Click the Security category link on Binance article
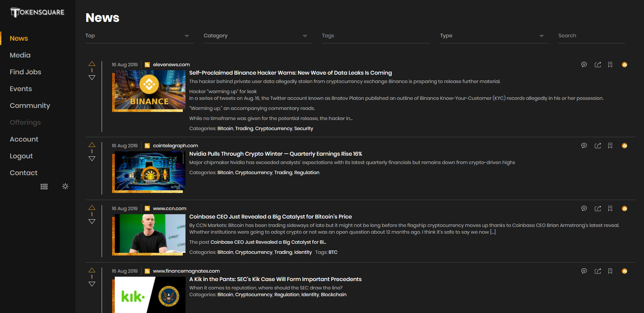 [303, 129]
